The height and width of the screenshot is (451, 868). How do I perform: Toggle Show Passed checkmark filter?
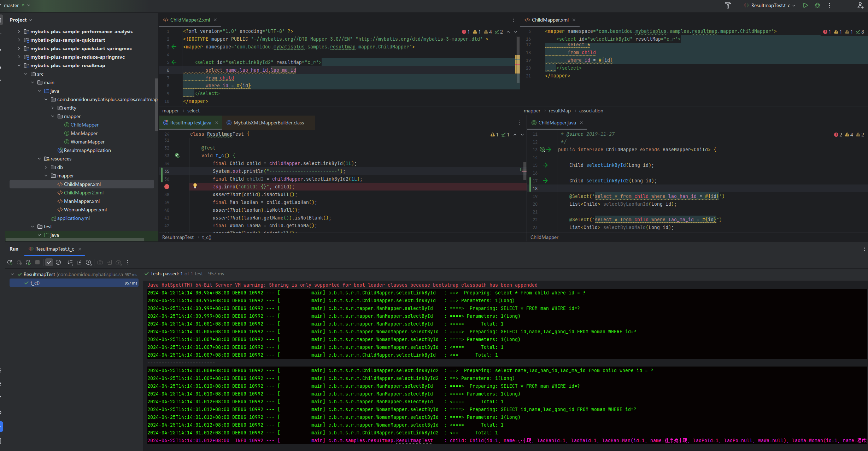point(49,262)
